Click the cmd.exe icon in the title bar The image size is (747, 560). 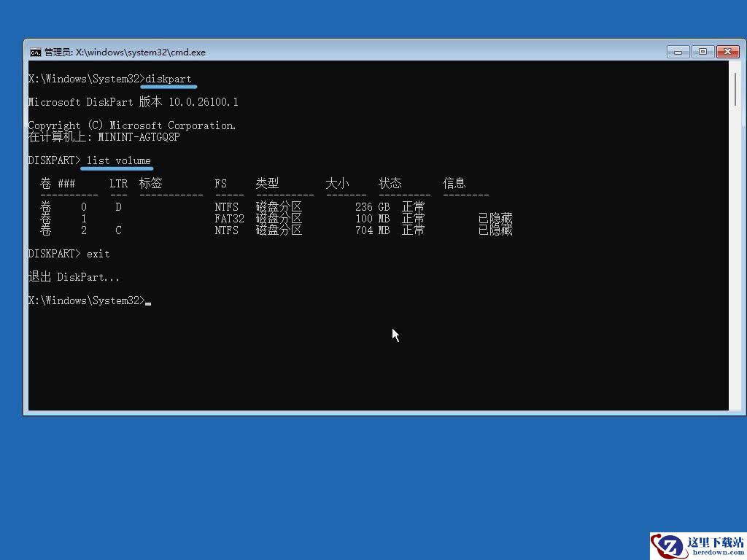click(36, 52)
